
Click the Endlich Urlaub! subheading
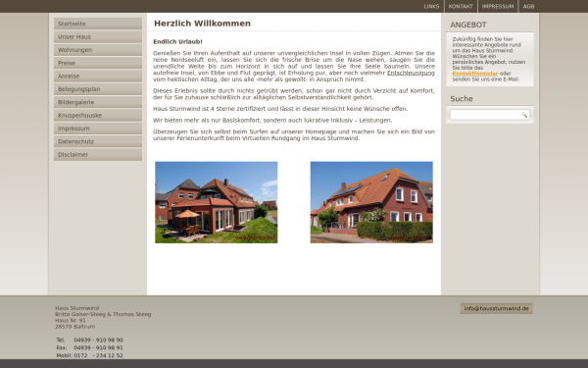[x=177, y=41]
